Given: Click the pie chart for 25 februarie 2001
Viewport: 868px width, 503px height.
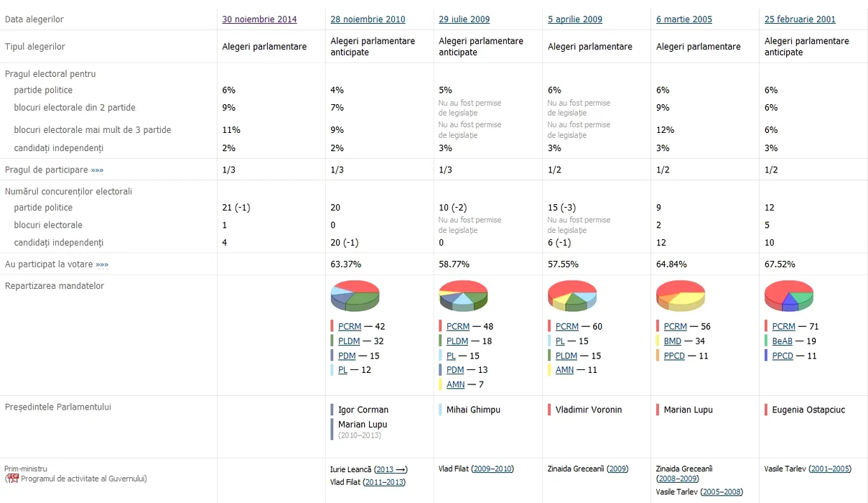Looking at the screenshot, I should tap(788, 295).
